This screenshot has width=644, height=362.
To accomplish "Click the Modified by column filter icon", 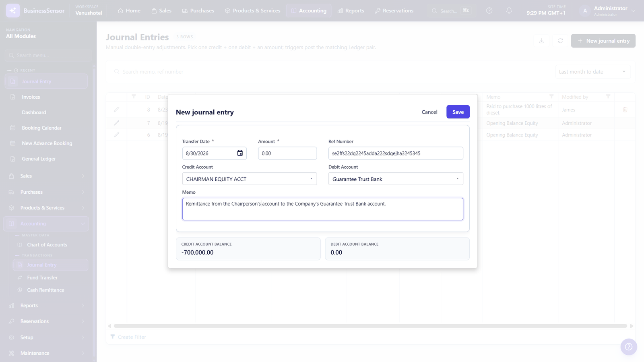I will tap(608, 97).
